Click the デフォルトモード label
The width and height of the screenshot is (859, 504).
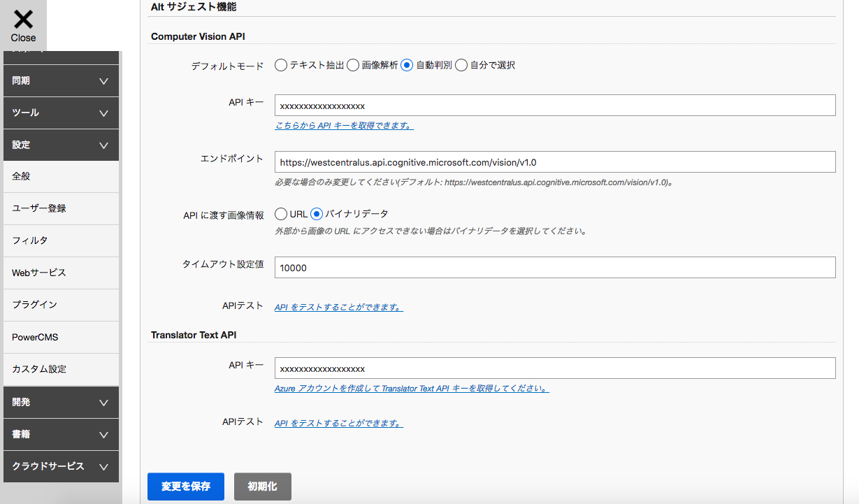227,66
